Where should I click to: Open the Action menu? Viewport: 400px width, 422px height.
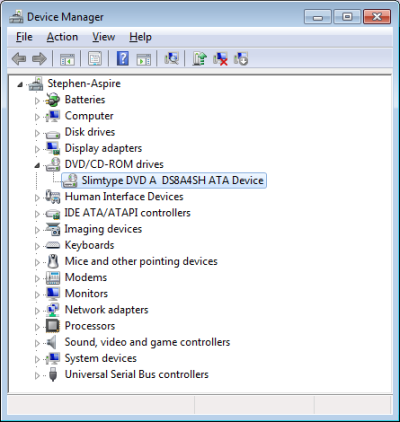point(62,37)
